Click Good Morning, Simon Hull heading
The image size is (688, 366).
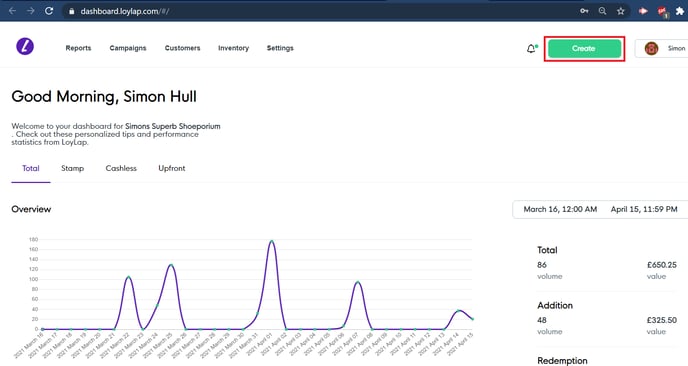point(104,97)
